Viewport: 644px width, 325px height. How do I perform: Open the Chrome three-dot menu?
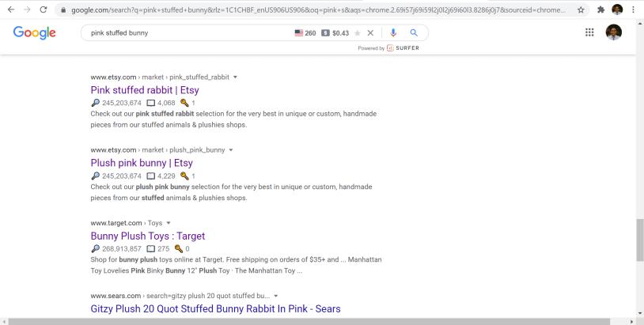(634, 9)
